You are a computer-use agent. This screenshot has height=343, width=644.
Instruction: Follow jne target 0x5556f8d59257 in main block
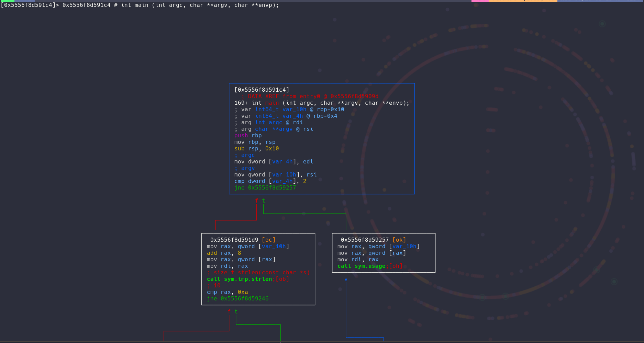[x=272, y=188]
